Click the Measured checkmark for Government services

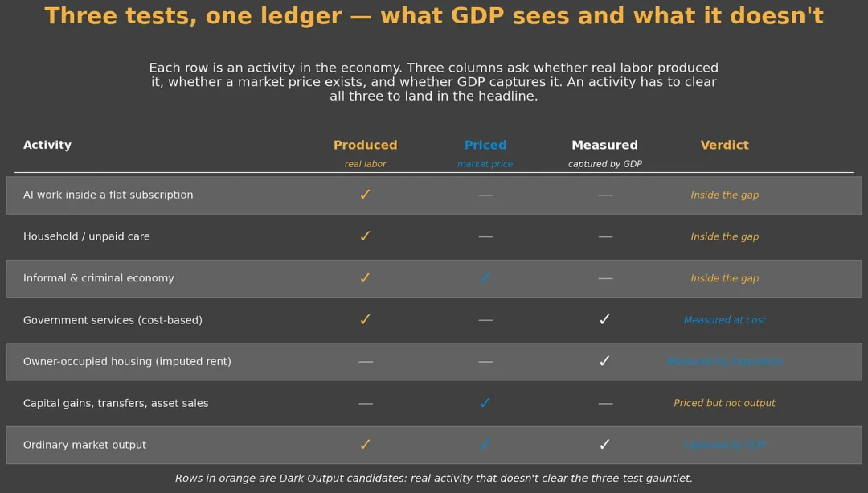[x=604, y=319]
